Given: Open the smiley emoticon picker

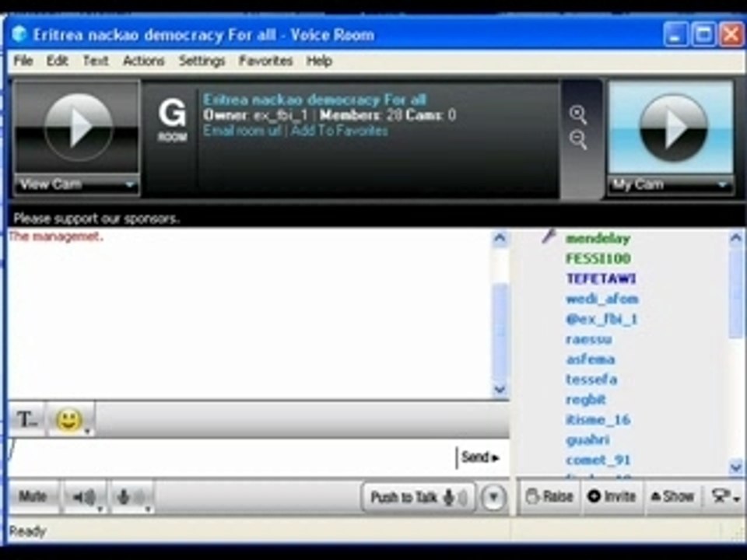Looking at the screenshot, I should click(72, 419).
